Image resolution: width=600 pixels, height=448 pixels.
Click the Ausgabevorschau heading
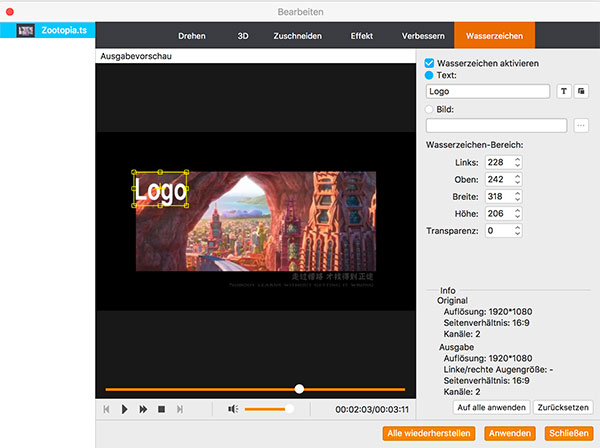[136, 56]
